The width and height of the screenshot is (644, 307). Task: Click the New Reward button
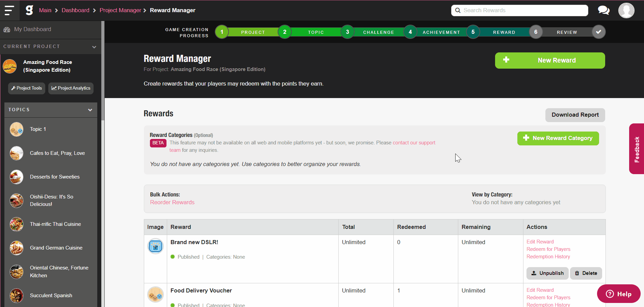tap(550, 61)
